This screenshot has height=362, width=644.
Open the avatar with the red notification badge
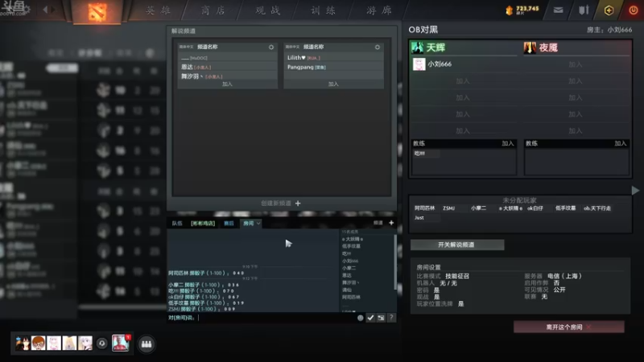[120, 343]
